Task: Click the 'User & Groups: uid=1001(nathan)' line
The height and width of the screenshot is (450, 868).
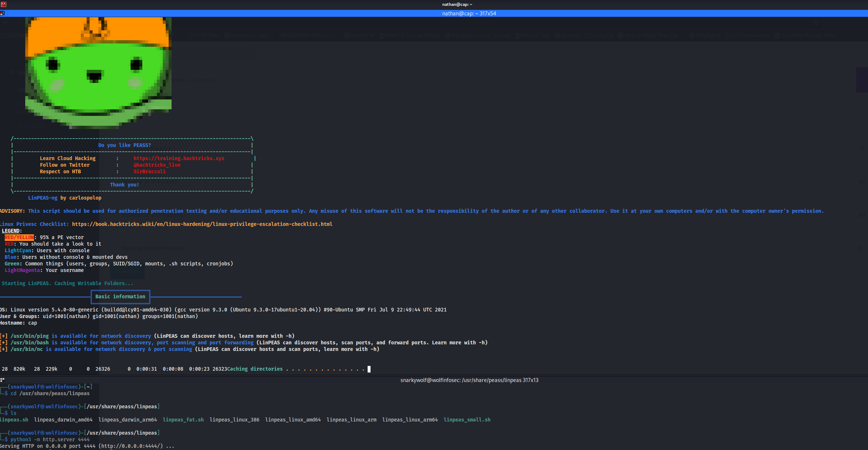Action: pyautogui.click(x=99, y=316)
